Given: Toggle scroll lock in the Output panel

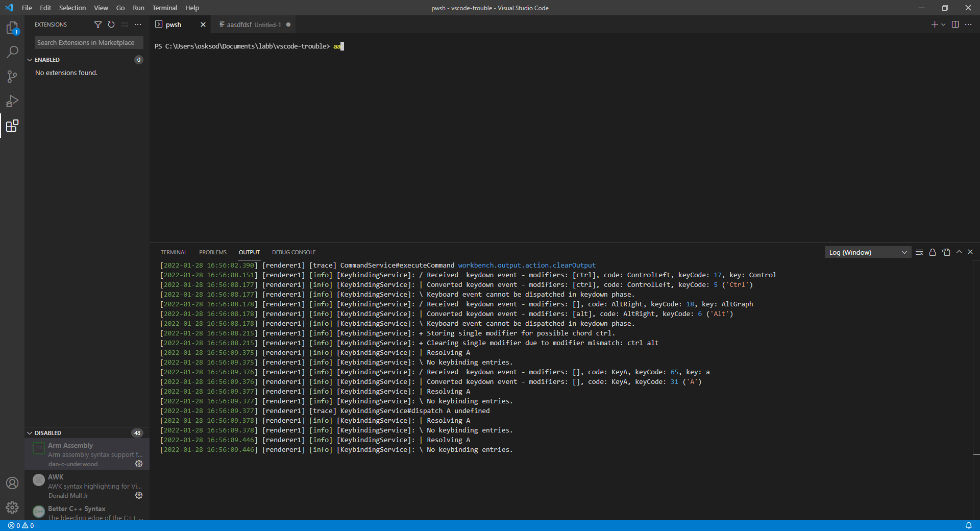Looking at the screenshot, I should point(933,252).
